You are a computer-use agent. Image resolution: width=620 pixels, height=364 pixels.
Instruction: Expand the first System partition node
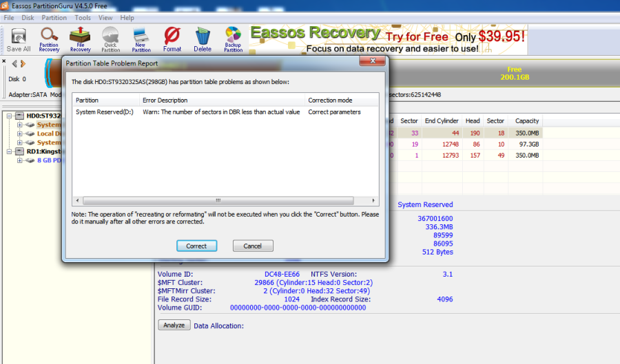[19, 125]
